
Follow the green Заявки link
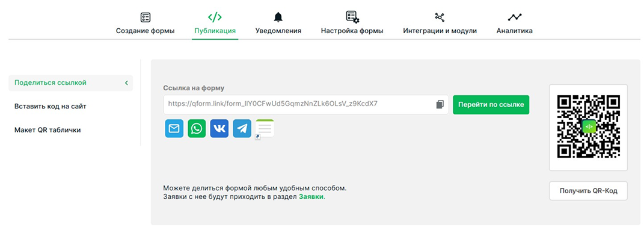coord(311,197)
